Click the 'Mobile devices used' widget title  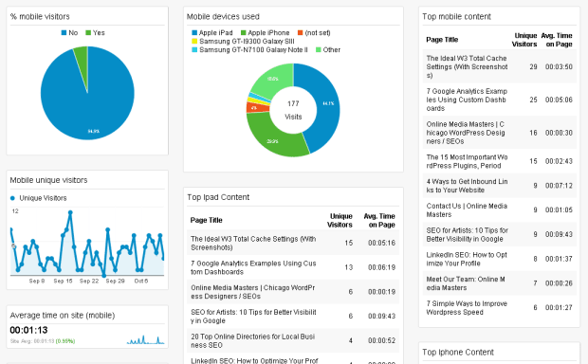pos(223,16)
